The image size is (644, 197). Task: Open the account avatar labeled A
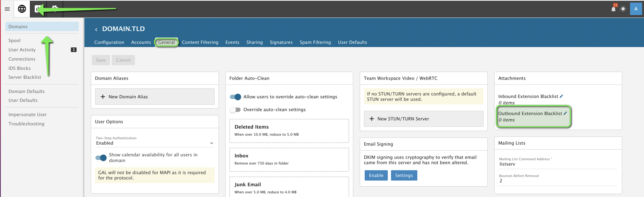635,9
